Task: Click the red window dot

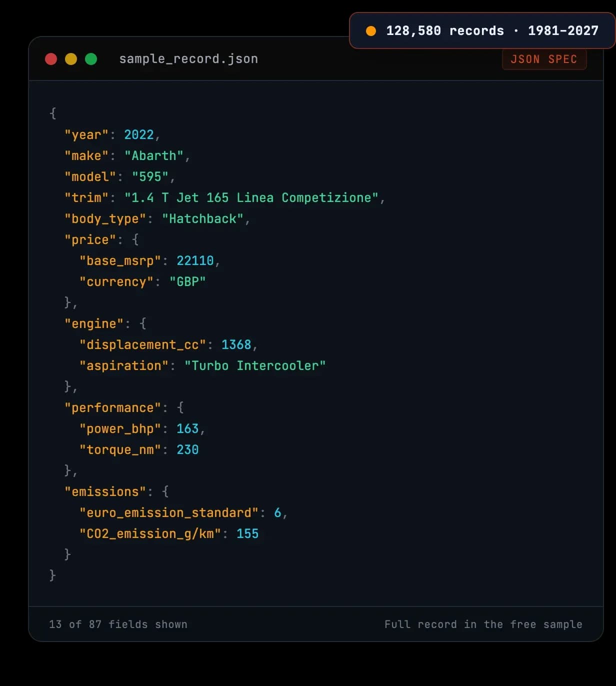Action: (x=51, y=59)
